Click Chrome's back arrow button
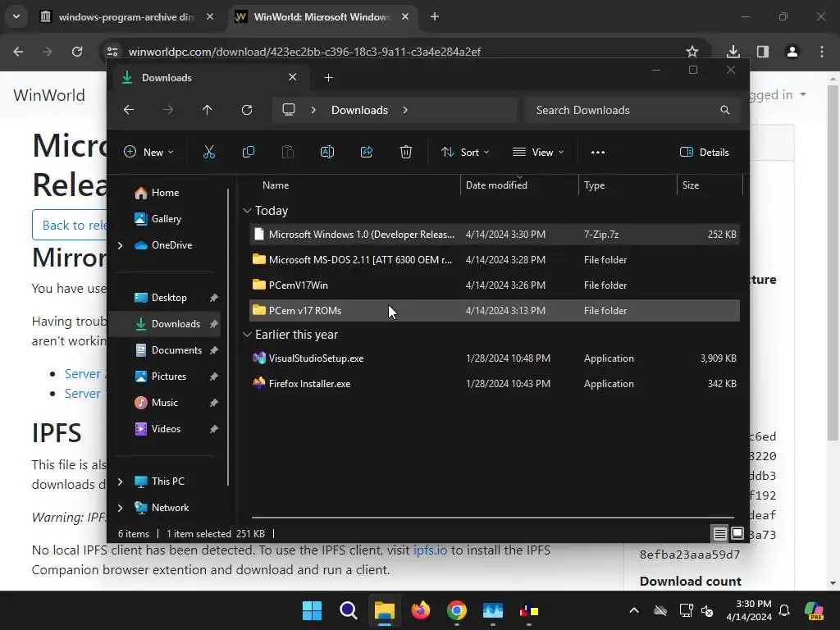 click(x=18, y=52)
